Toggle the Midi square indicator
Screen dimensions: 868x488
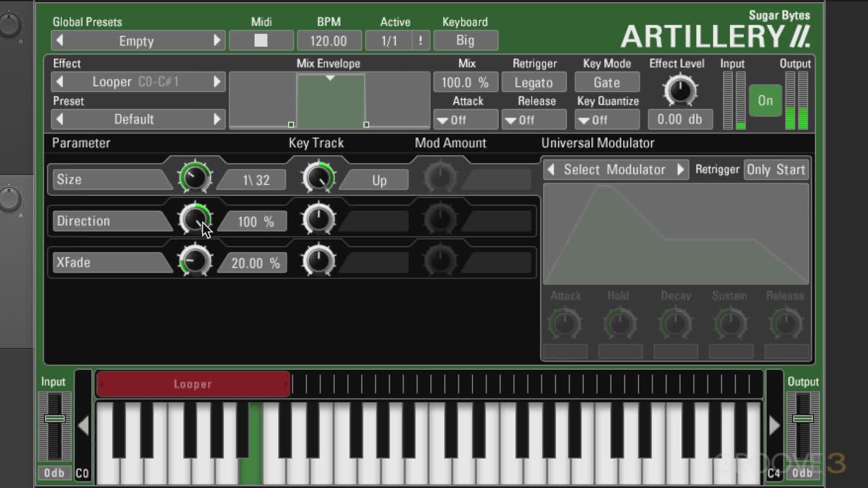coord(261,41)
